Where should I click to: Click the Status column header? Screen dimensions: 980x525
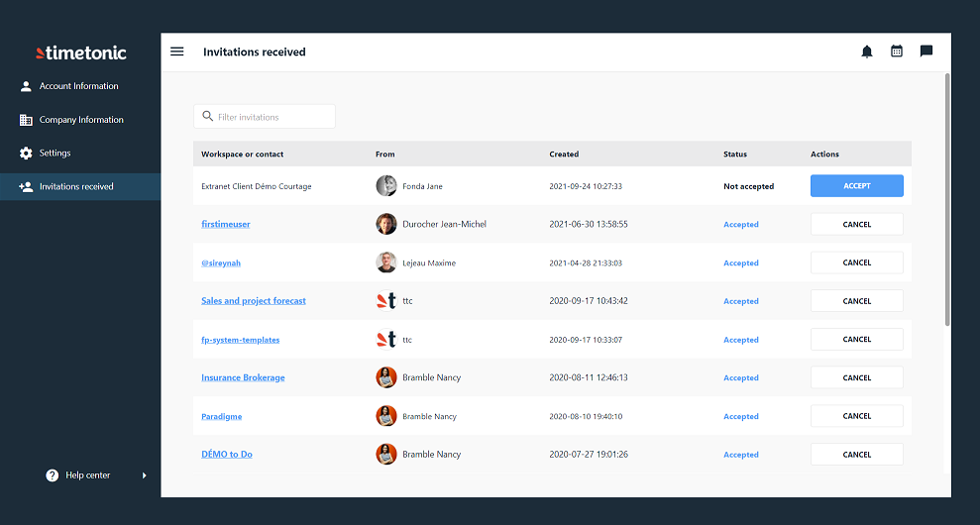tap(735, 155)
